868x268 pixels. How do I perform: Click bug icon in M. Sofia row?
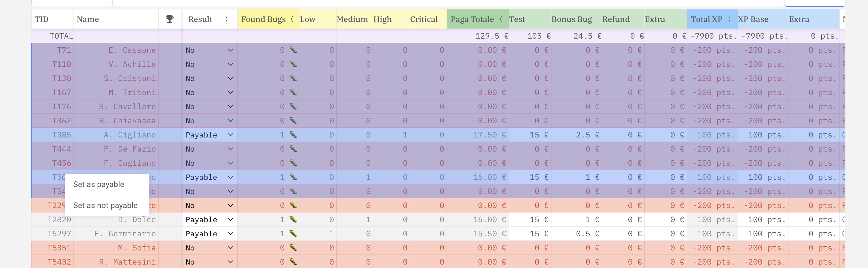coord(293,248)
